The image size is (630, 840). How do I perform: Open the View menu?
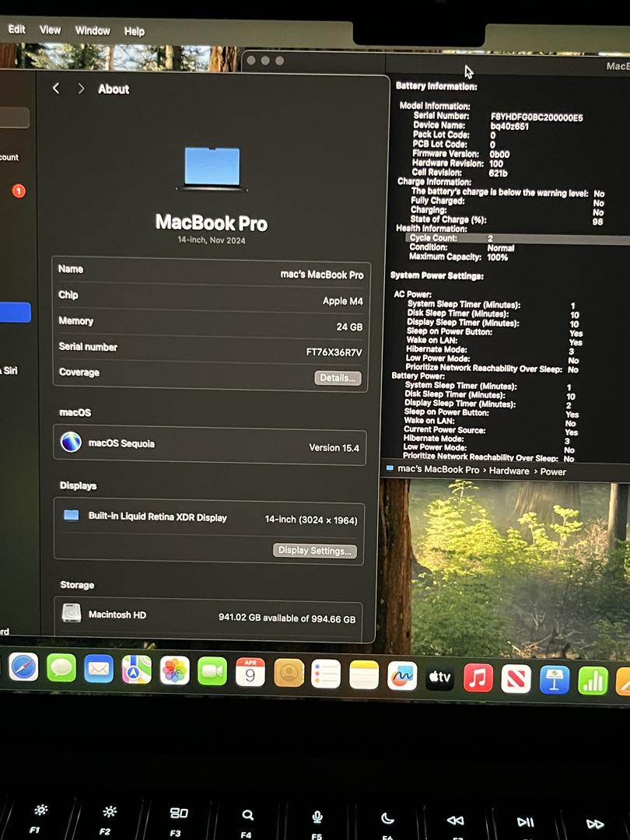pyautogui.click(x=50, y=30)
